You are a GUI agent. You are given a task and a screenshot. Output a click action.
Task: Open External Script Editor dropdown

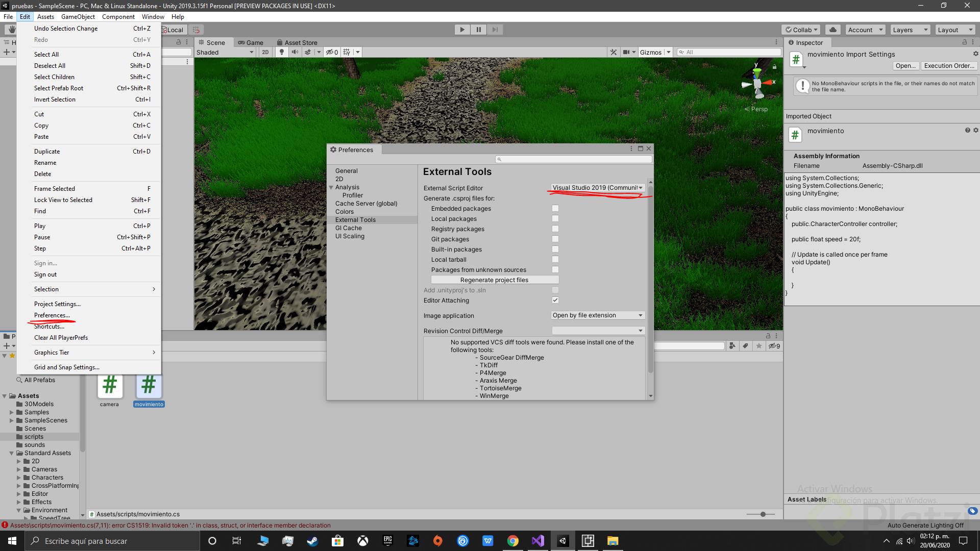598,188
